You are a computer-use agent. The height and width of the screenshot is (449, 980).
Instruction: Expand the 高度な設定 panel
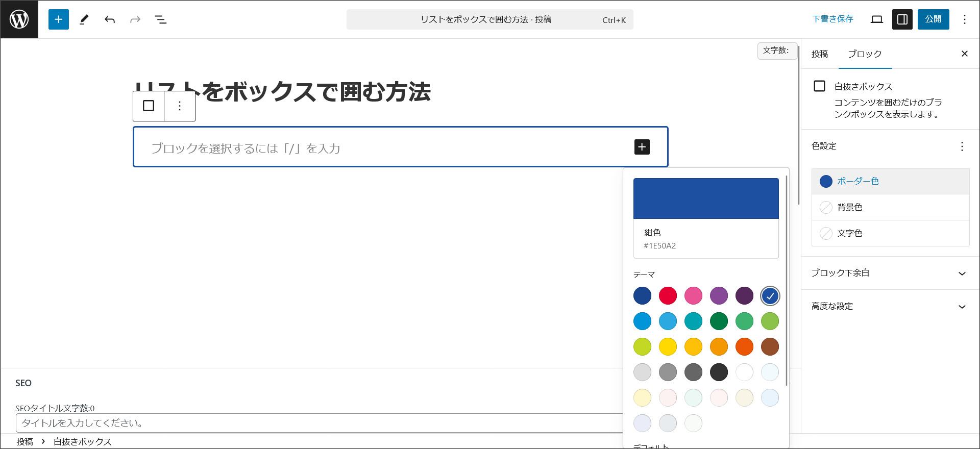[891, 306]
